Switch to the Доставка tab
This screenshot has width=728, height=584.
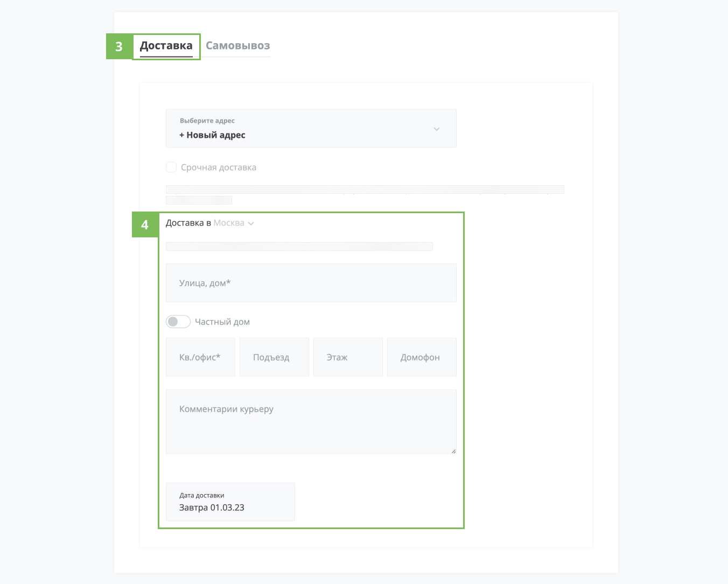coord(166,46)
